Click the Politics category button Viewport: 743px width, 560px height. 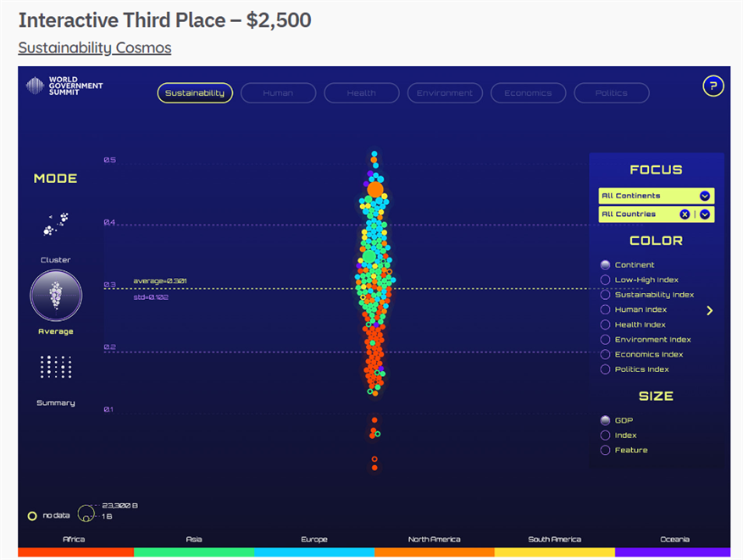click(611, 93)
